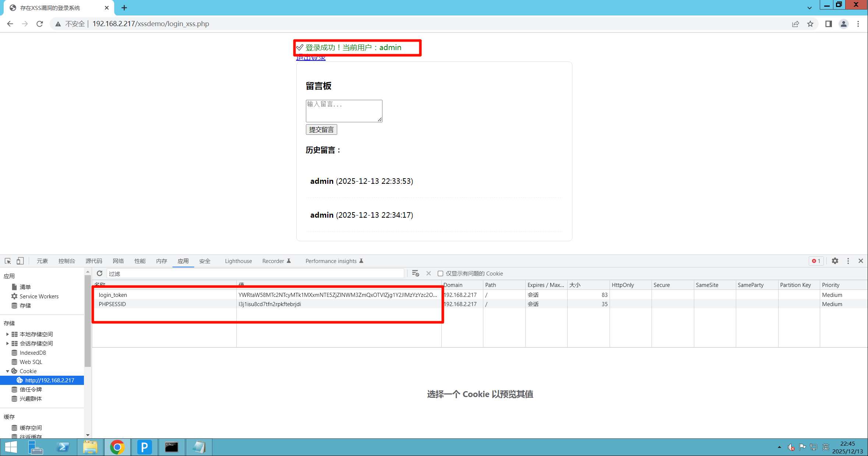
Task: Expand the 会话存储空间 tree node
Action: (x=7, y=343)
